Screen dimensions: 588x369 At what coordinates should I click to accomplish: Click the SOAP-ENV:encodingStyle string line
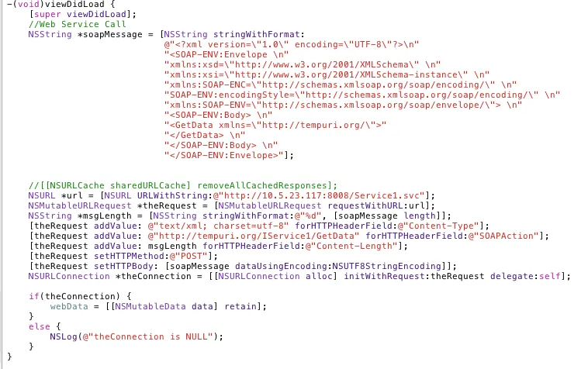pos(361,95)
